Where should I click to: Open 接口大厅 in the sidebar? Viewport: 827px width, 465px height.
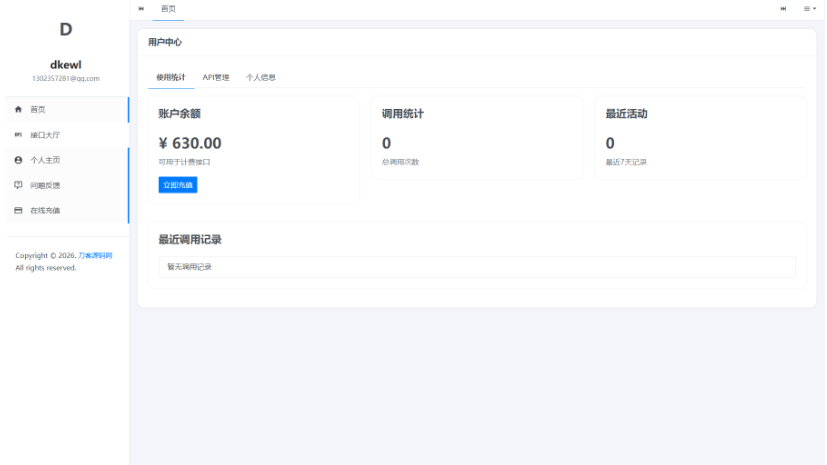[66, 135]
